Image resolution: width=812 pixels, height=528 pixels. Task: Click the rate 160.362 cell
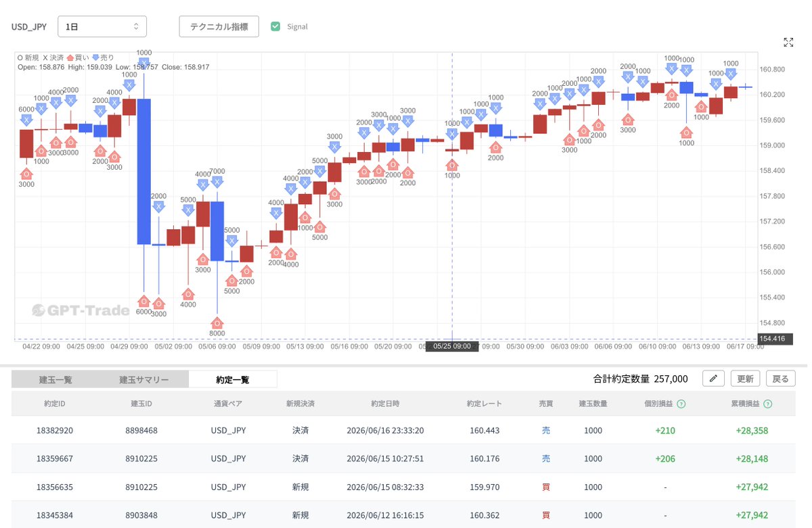click(x=486, y=515)
